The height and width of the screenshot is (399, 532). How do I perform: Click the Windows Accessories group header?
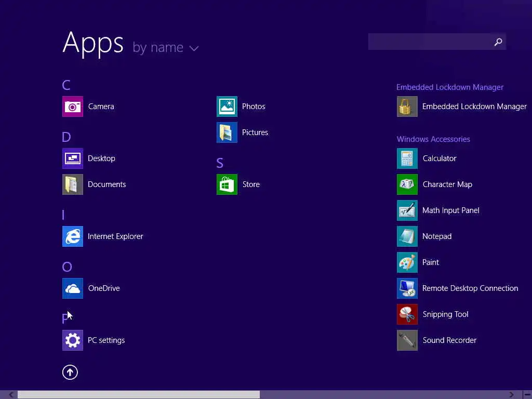433,139
